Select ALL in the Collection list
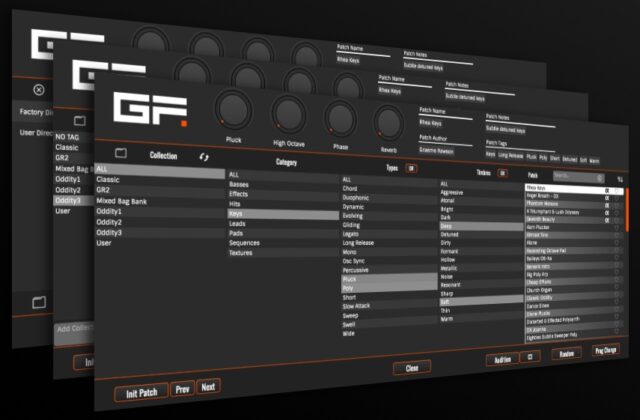This screenshot has width=640, height=420. (160, 169)
